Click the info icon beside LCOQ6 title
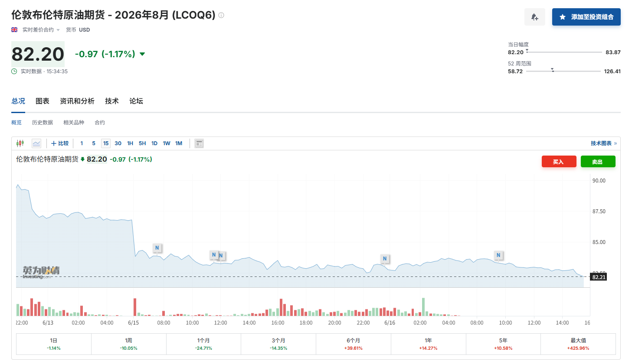 click(x=221, y=15)
